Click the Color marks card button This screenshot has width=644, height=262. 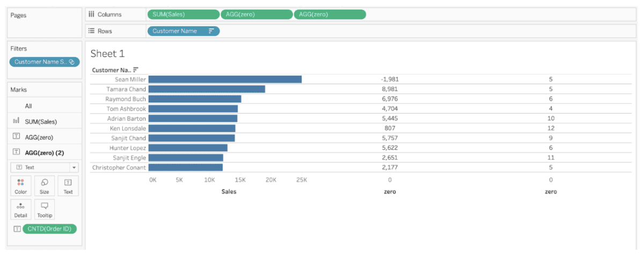click(20, 186)
